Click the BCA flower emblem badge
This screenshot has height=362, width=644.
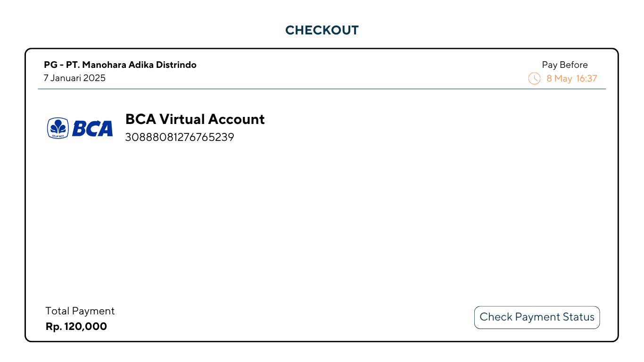coord(58,128)
